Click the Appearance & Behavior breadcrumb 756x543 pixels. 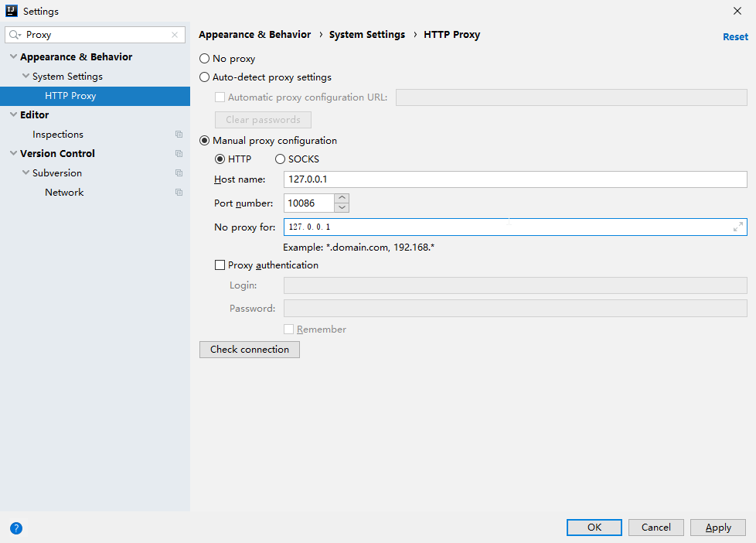[254, 35]
